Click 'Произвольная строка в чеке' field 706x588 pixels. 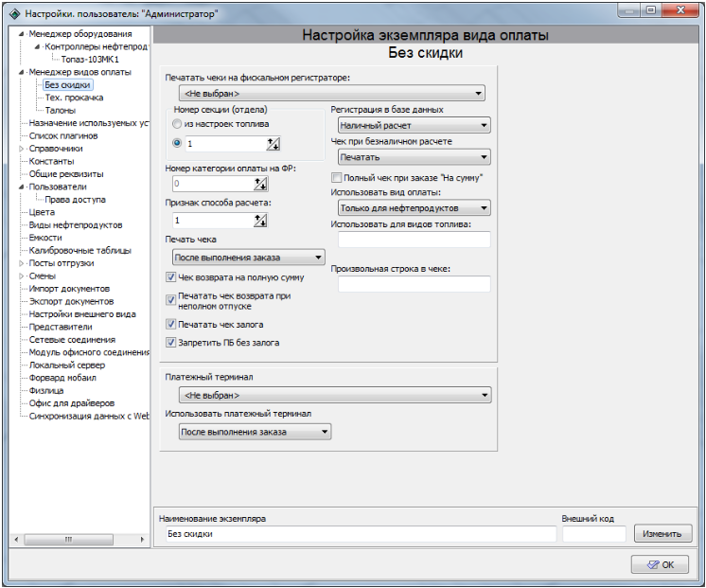pos(415,284)
